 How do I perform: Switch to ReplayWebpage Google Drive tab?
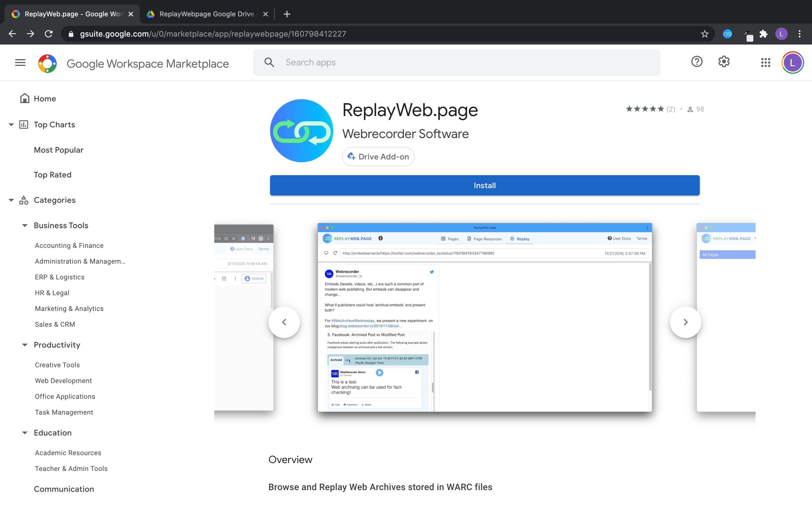206,14
